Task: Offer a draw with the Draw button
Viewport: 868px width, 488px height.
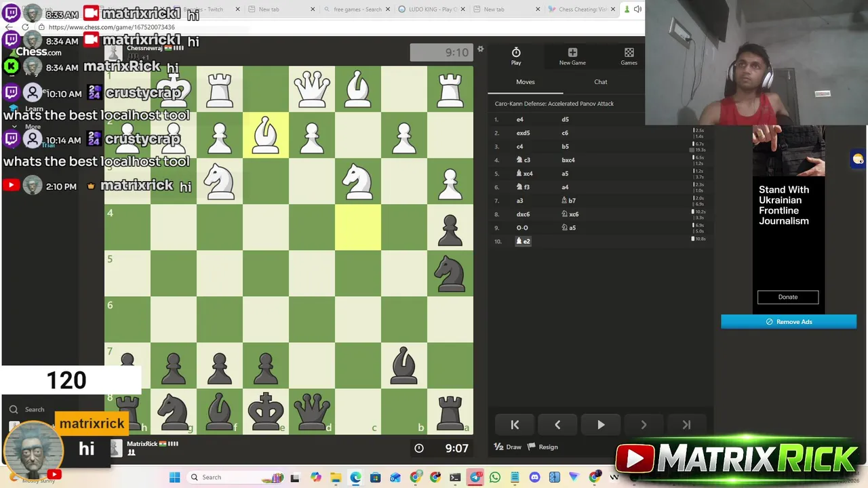Action: [x=508, y=447]
